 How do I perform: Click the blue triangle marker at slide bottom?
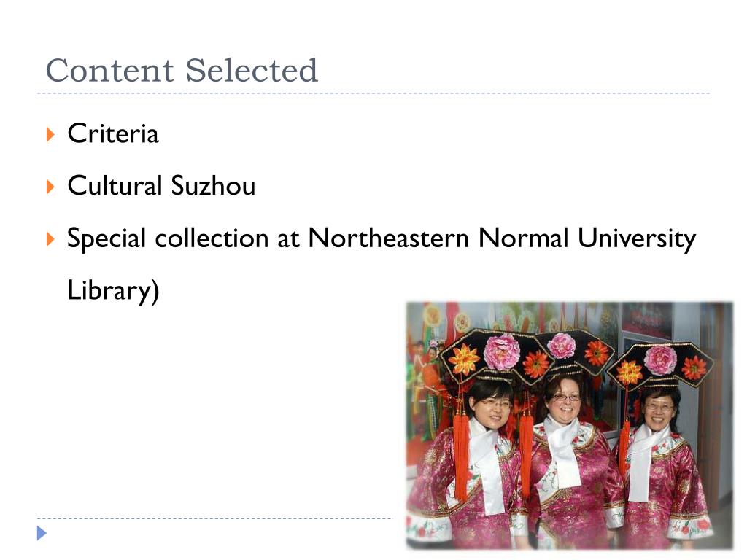(42, 533)
